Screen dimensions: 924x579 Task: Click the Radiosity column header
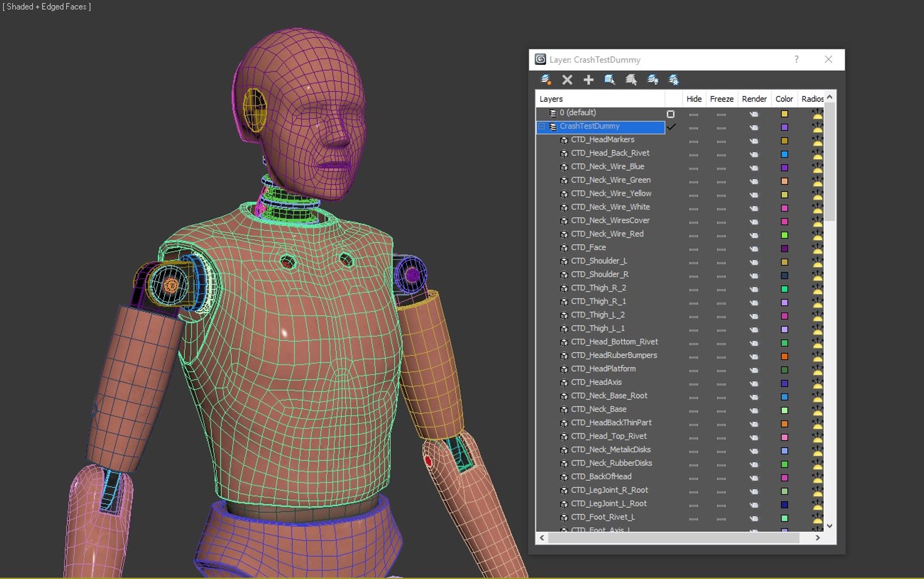tap(812, 99)
